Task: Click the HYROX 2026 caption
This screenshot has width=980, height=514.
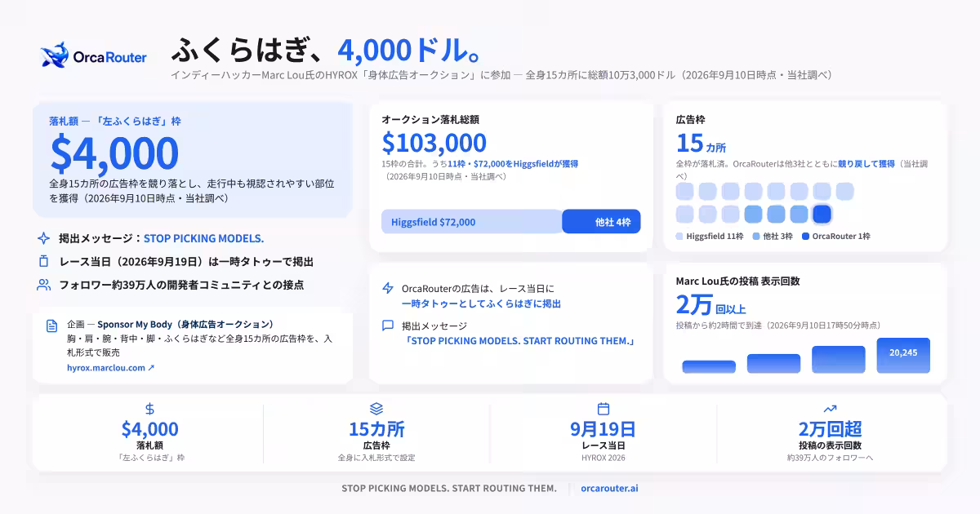Action: pos(603,458)
